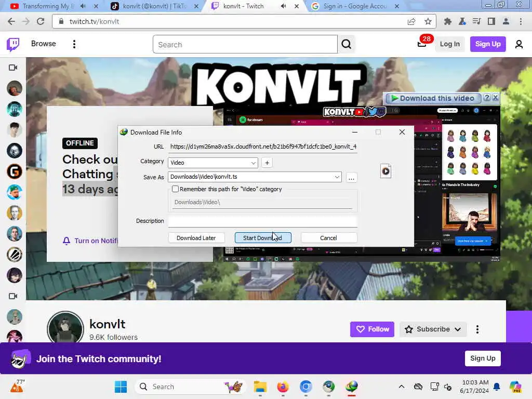
Task: Switch to Sign in Google Account tab
Action: pyautogui.click(x=355, y=6)
